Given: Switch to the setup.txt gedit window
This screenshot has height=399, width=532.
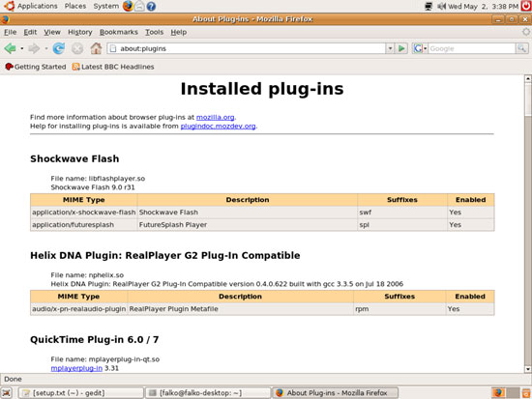Looking at the screenshot, I should coord(80,393).
